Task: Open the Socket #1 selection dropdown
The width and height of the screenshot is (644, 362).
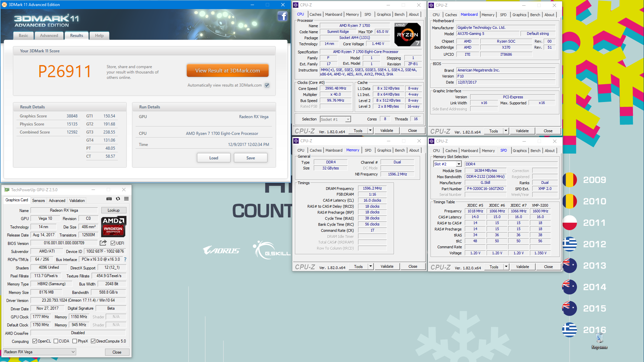Action: point(335,119)
